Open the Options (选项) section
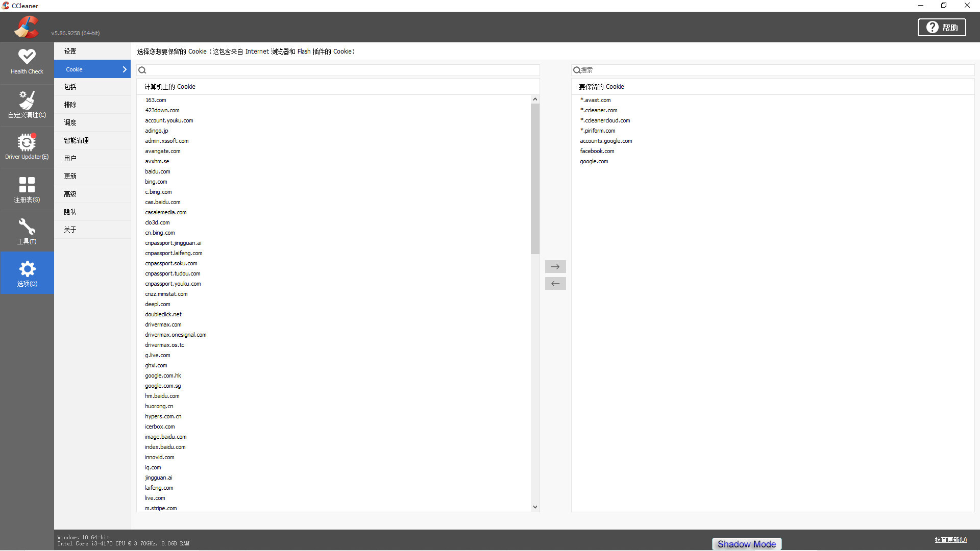The width and height of the screenshot is (980, 551). pos(27,273)
